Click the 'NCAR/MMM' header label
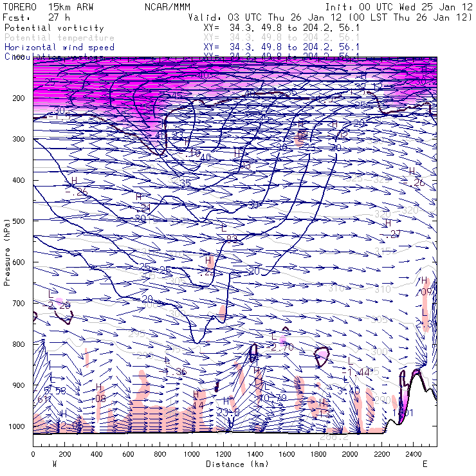 click(x=167, y=7)
